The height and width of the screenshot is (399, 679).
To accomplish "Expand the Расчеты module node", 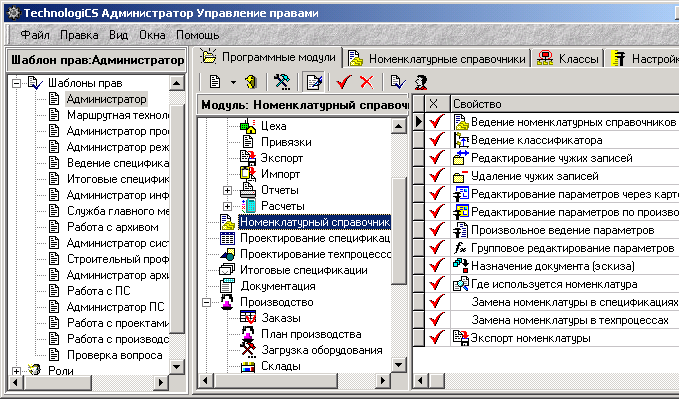I will pos(227,206).
